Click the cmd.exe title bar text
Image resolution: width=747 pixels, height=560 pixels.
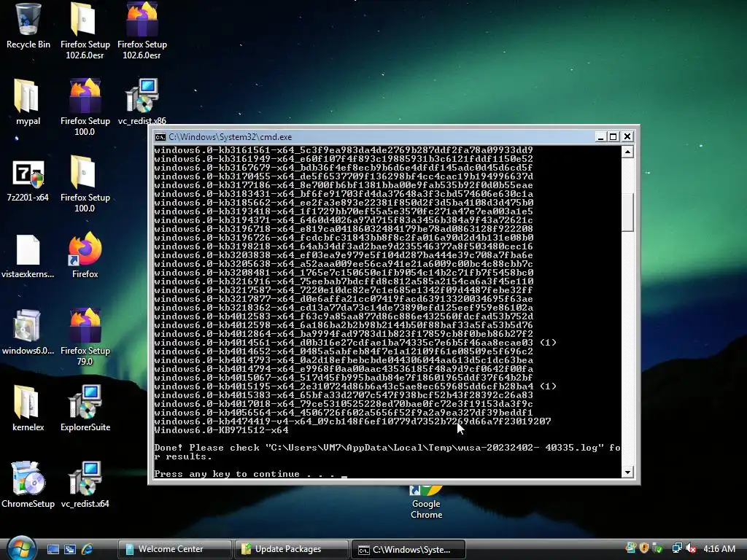230,137
